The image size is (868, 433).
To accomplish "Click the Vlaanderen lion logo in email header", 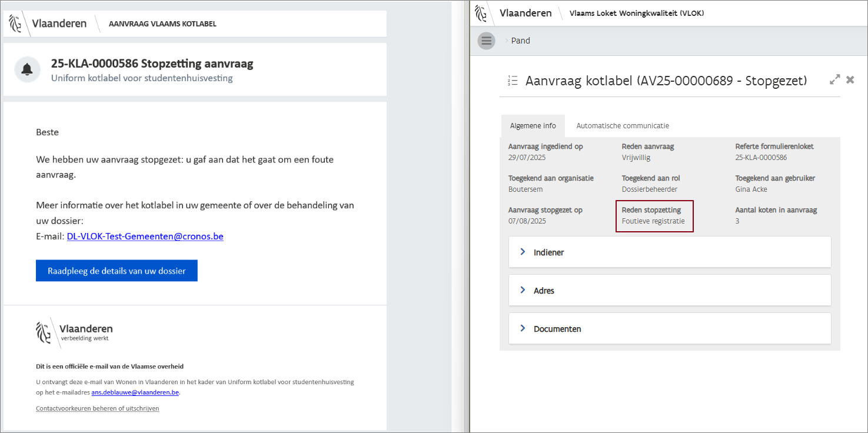I will tap(15, 24).
